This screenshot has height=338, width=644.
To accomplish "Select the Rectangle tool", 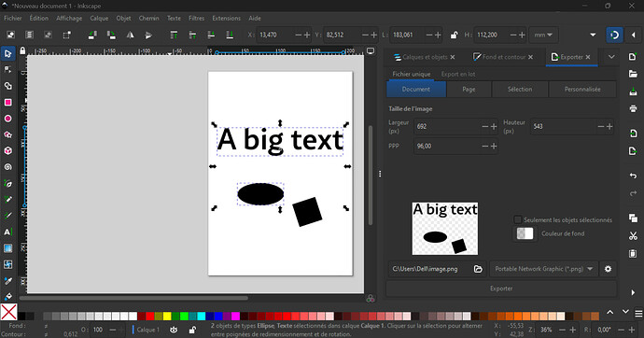I will click(7, 103).
